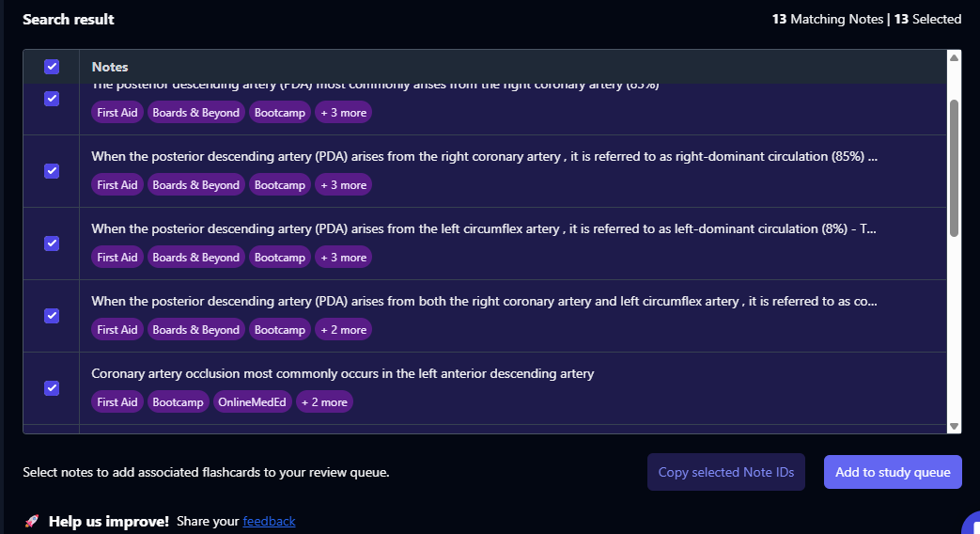980x534 pixels.
Task: Show '+ 2 more' tags on coronary occlusion note
Action: [324, 402]
